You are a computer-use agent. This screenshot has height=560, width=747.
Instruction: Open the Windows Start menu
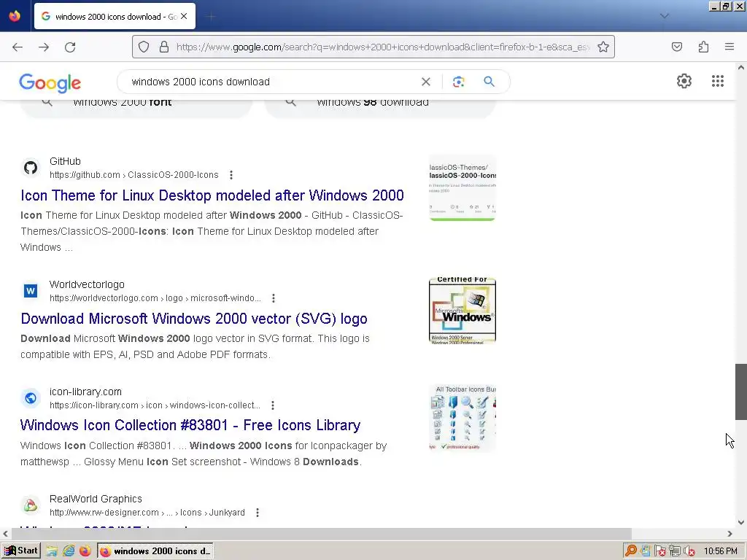pos(21,551)
